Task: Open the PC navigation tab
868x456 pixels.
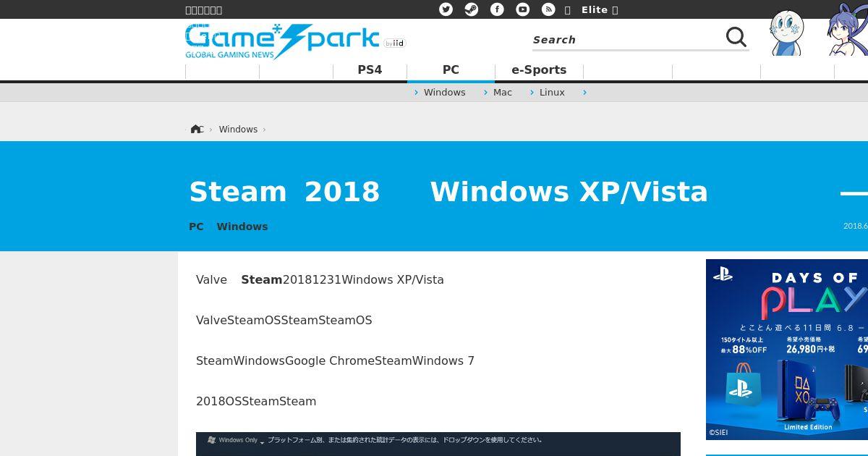Action: tap(451, 70)
